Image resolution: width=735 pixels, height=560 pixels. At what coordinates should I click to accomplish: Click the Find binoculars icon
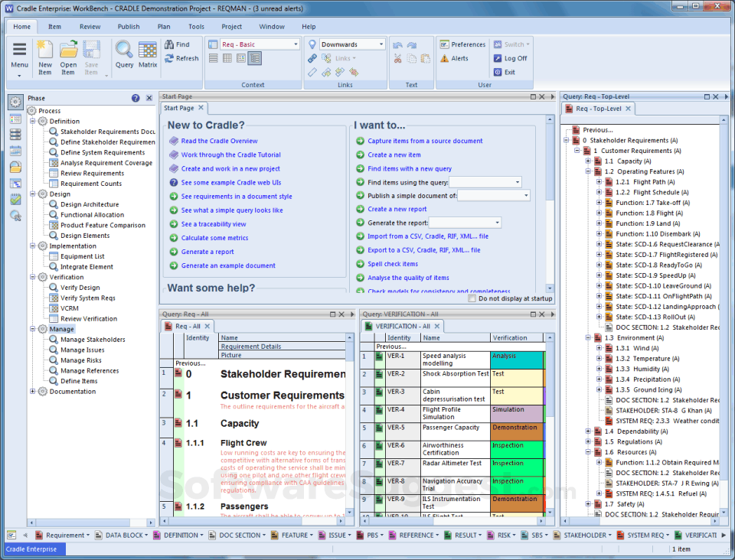tap(169, 44)
